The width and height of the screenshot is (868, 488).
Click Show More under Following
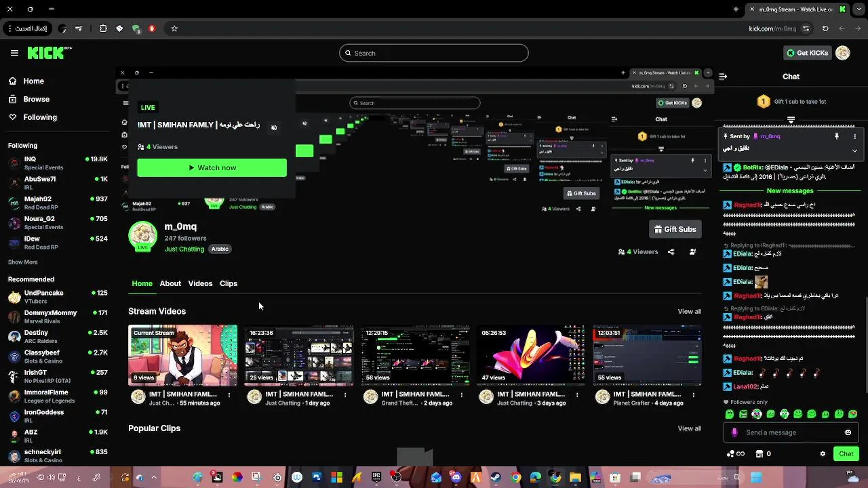coord(22,262)
